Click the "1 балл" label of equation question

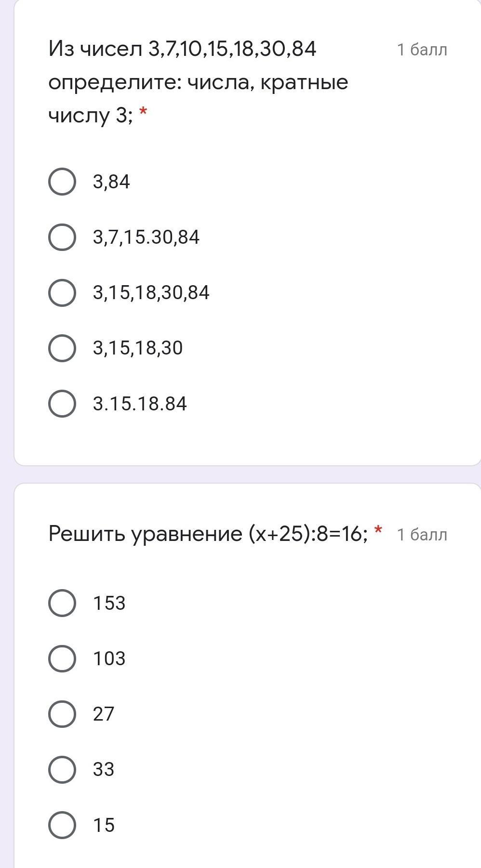(422, 535)
